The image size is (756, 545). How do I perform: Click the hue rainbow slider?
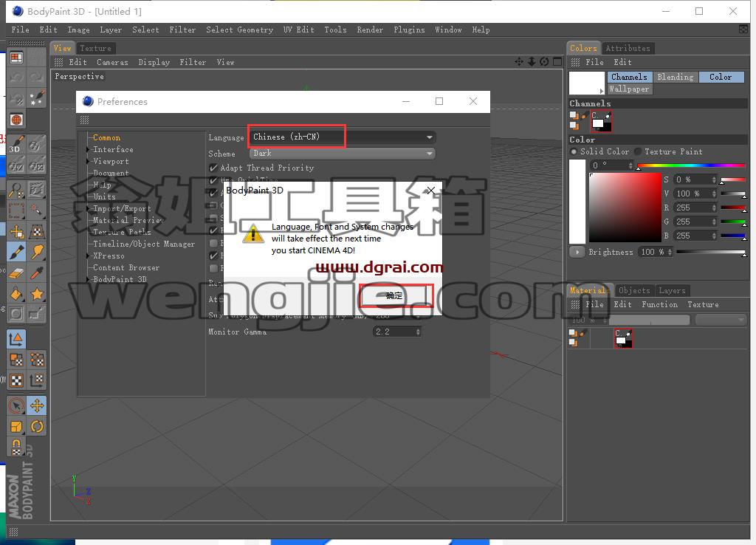click(x=691, y=166)
